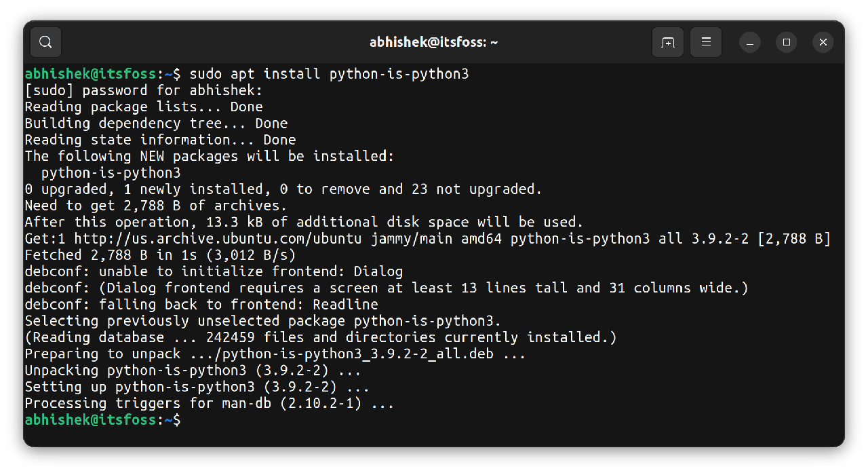The width and height of the screenshot is (868, 473).
Task: Click the 'Fetched 2,788 B in 1s' line
Action: (160, 255)
